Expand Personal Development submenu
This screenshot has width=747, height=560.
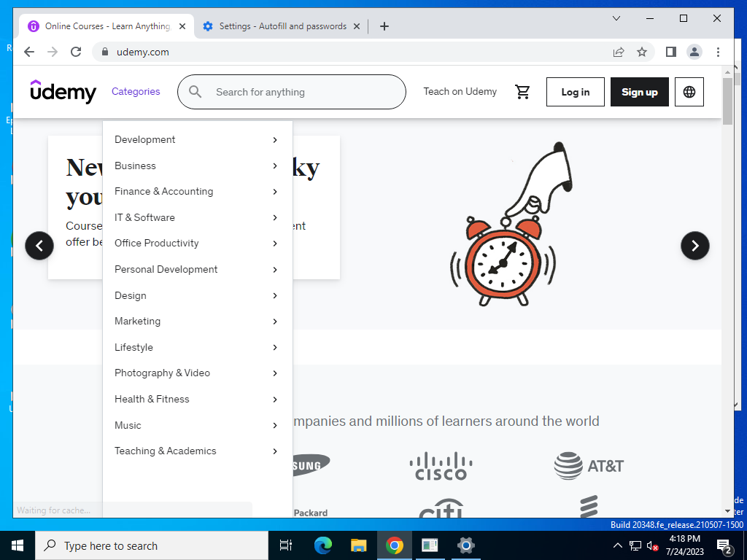(x=197, y=270)
